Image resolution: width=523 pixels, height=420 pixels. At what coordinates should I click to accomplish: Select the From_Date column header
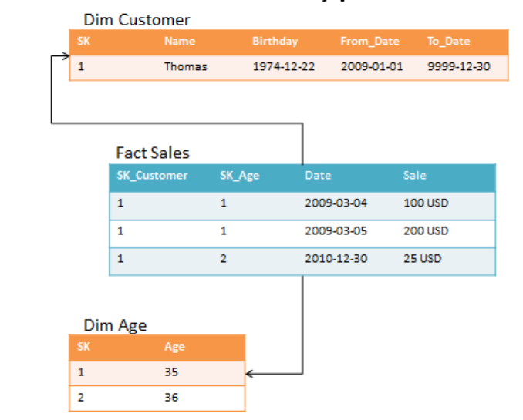coord(369,42)
